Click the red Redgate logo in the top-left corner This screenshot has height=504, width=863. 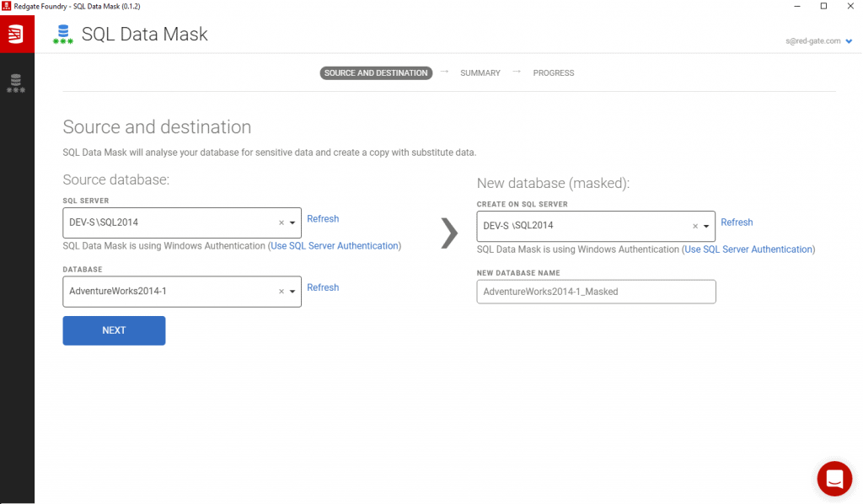(16, 34)
